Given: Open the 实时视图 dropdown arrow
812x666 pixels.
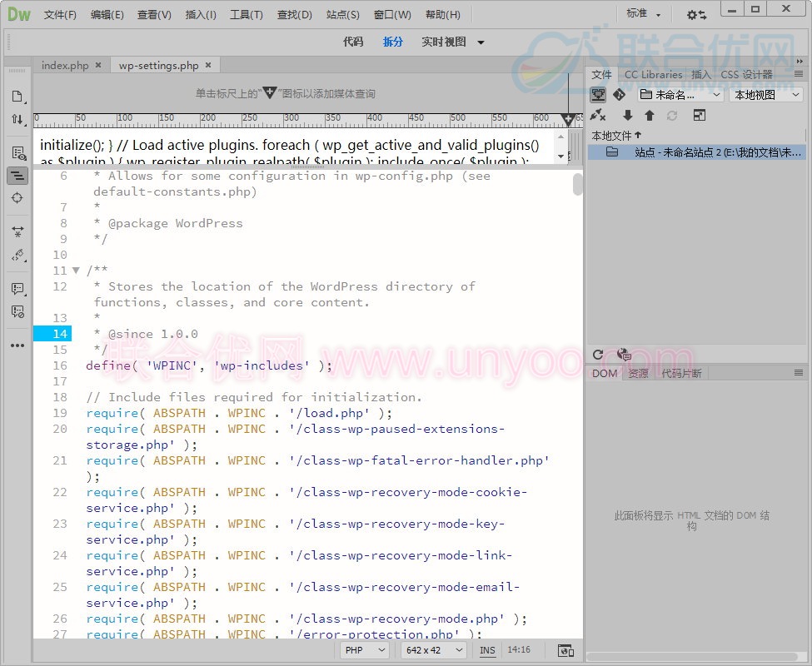Looking at the screenshot, I should 481,42.
